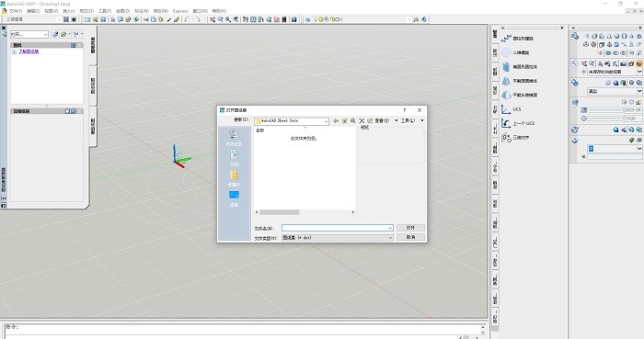
Task: Click the Back arrow in the dialog
Action: click(336, 120)
